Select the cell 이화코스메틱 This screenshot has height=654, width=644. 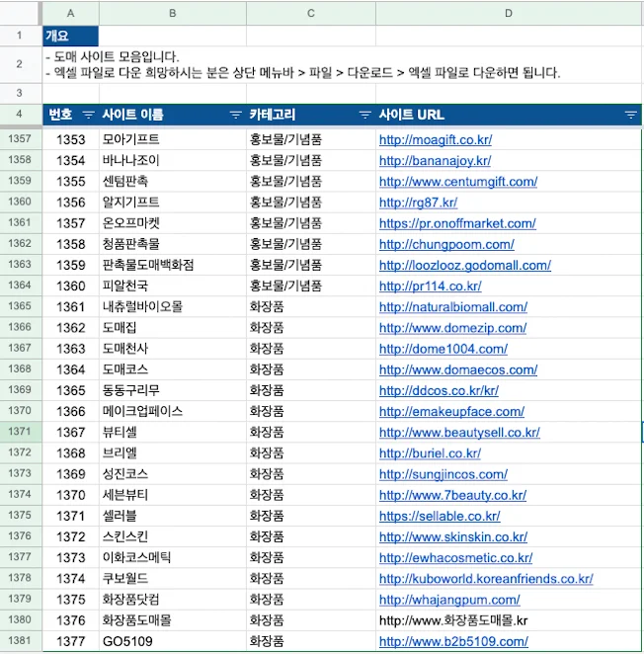(173, 557)
